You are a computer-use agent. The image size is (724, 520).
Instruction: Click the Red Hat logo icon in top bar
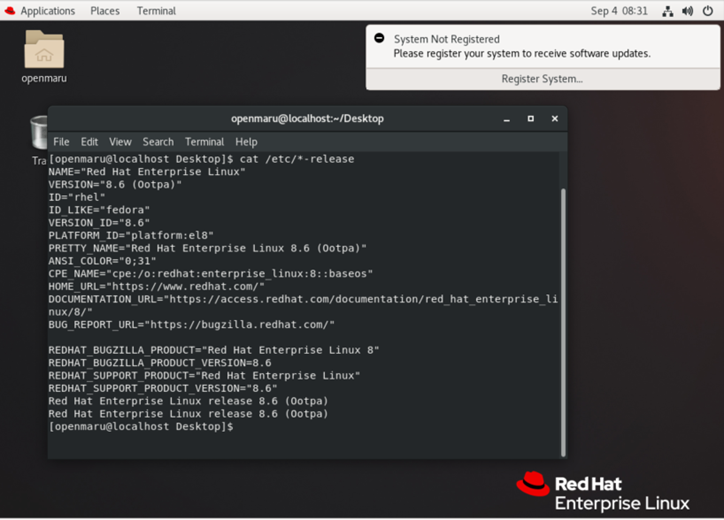pyautogui.click(x=10, y=11)
